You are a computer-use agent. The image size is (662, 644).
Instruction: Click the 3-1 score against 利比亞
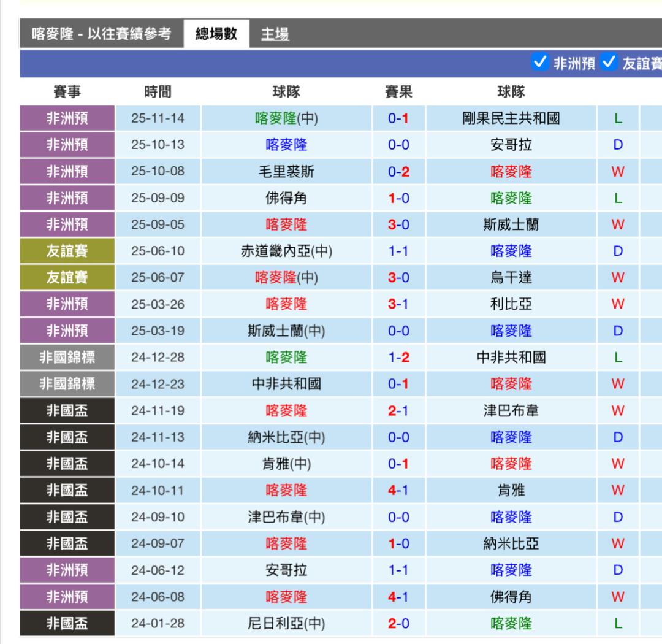pyautogui.click(x=398, y=304)
